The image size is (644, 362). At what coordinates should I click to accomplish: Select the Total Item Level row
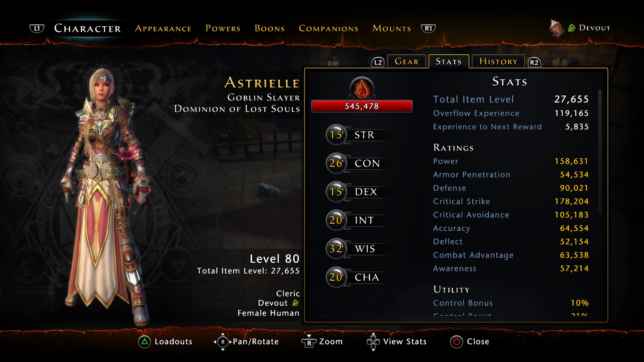[511, 99]
